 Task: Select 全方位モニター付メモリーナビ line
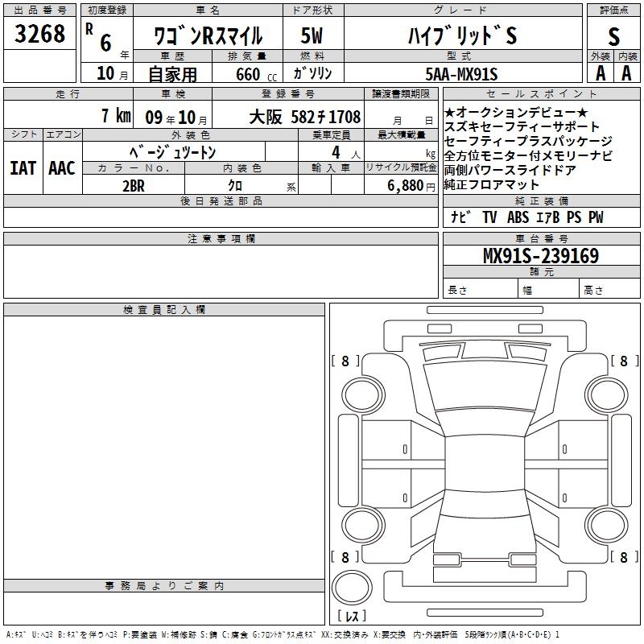pos(528,155)
